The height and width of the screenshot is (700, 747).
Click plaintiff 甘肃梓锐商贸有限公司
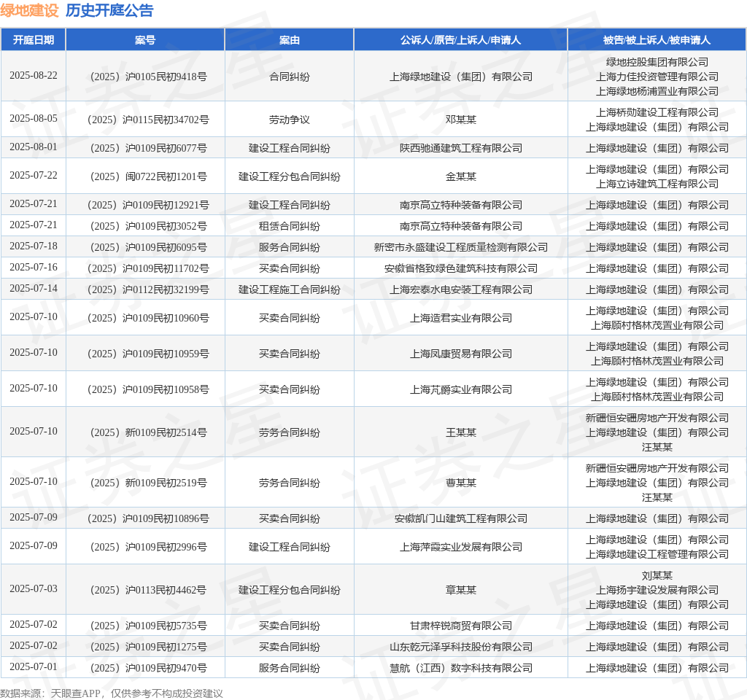[x=461, y=626]
